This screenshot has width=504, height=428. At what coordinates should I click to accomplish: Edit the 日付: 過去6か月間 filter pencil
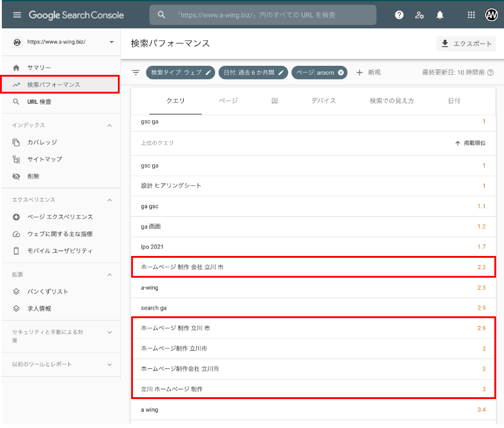[x=281, y=72]
